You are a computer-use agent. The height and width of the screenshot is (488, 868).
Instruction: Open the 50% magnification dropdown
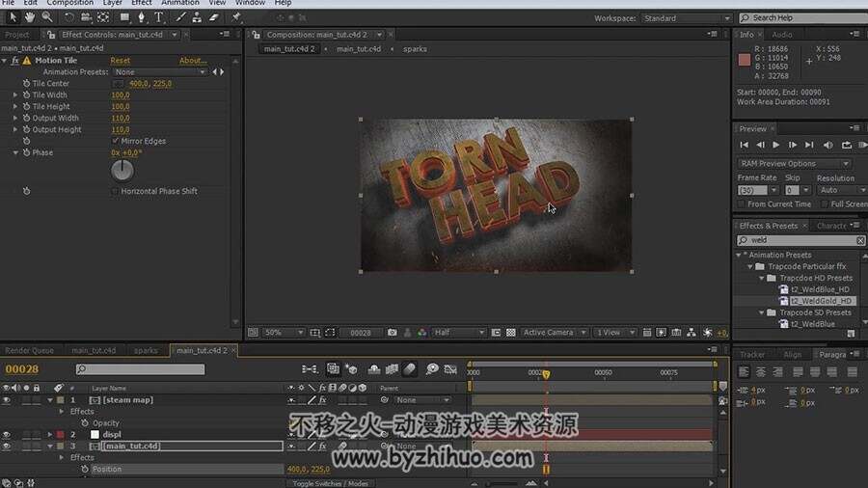[284, 333]
